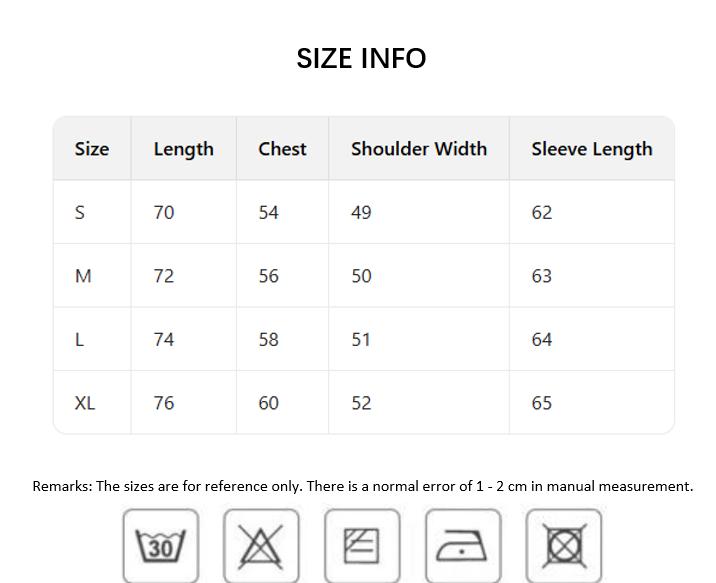Click the Remarks measurement note text
This screenshot has height=583, width=716.
[x=362, y=486]
